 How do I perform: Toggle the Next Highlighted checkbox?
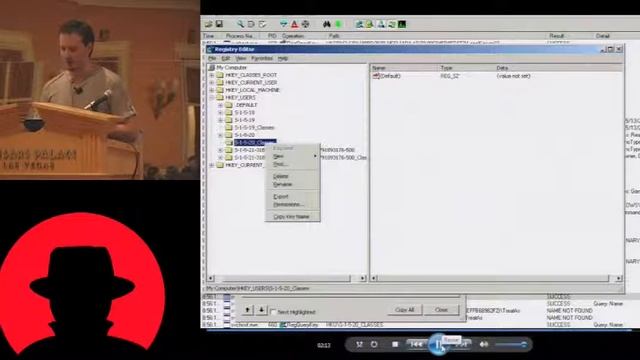pyautogui.click(x=273, y=312)
